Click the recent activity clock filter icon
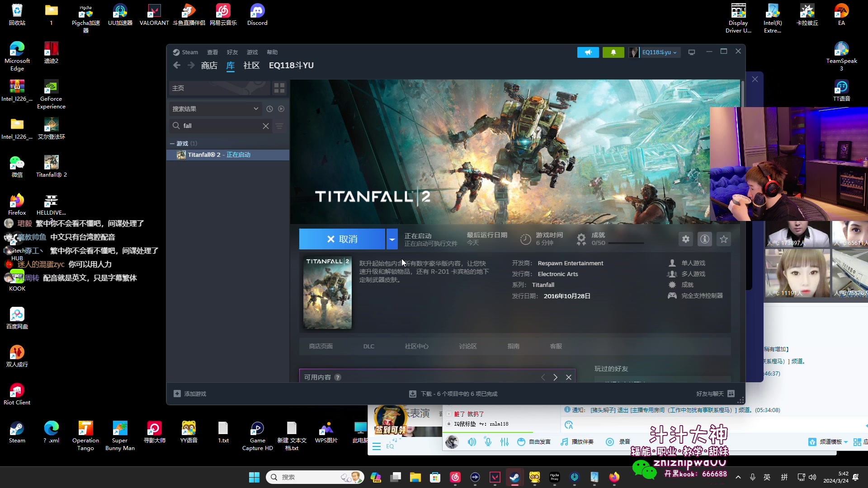Screen dimensions: 868x488 coord(269,109)
